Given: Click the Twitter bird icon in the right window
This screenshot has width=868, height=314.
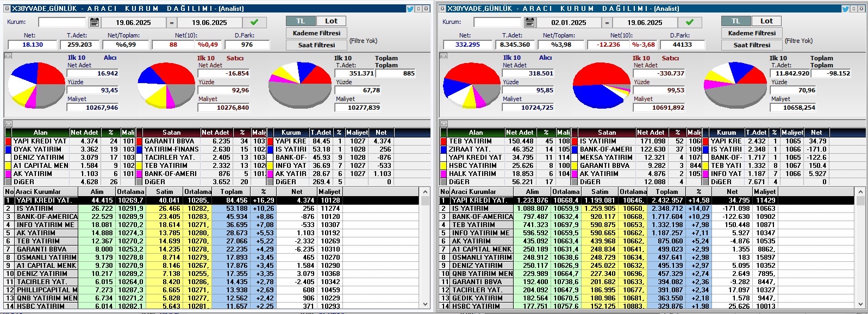Looking at the screenshot, I should click(845, 9).
